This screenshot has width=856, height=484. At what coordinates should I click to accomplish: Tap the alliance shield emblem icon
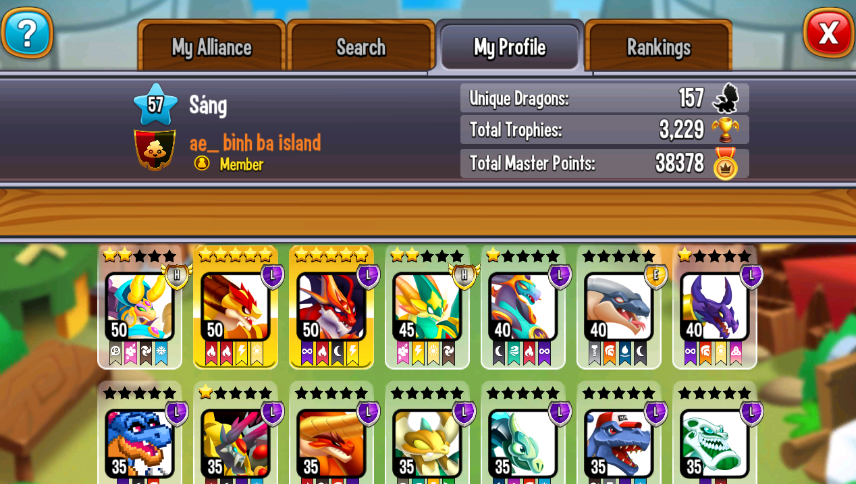point(155,150)
